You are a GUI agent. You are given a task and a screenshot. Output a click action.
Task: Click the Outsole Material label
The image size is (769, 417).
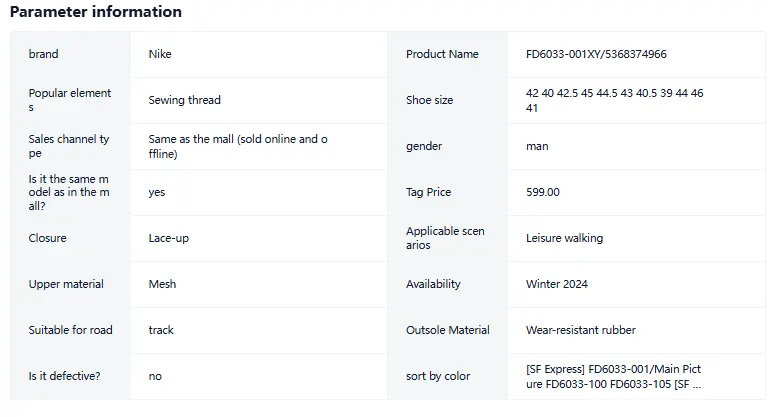click(x=448, y=330)
